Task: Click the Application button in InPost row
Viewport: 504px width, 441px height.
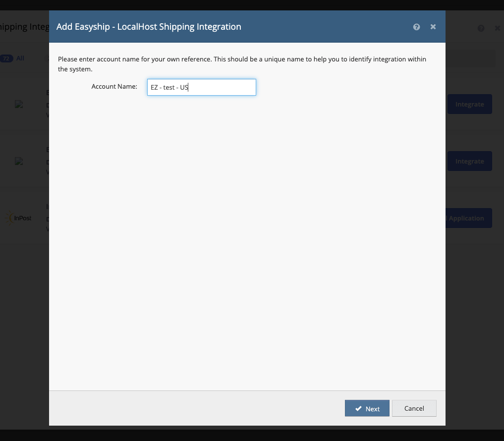Action: [x=469, y=218]
